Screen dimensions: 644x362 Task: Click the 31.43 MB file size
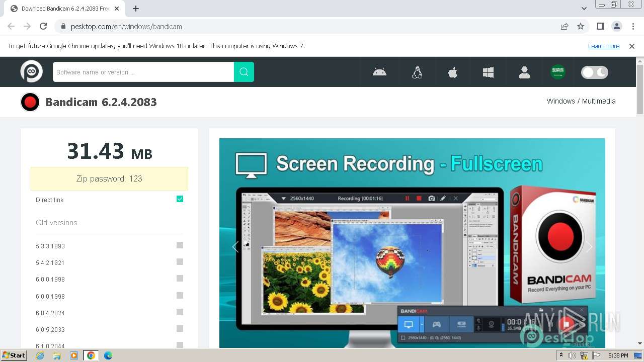pos(110,151)
